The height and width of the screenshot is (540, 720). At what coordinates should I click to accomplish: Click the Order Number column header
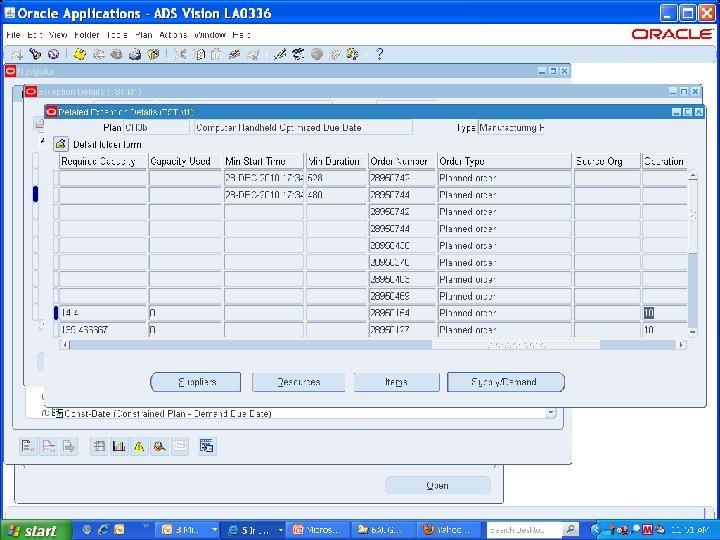point(401,161)
